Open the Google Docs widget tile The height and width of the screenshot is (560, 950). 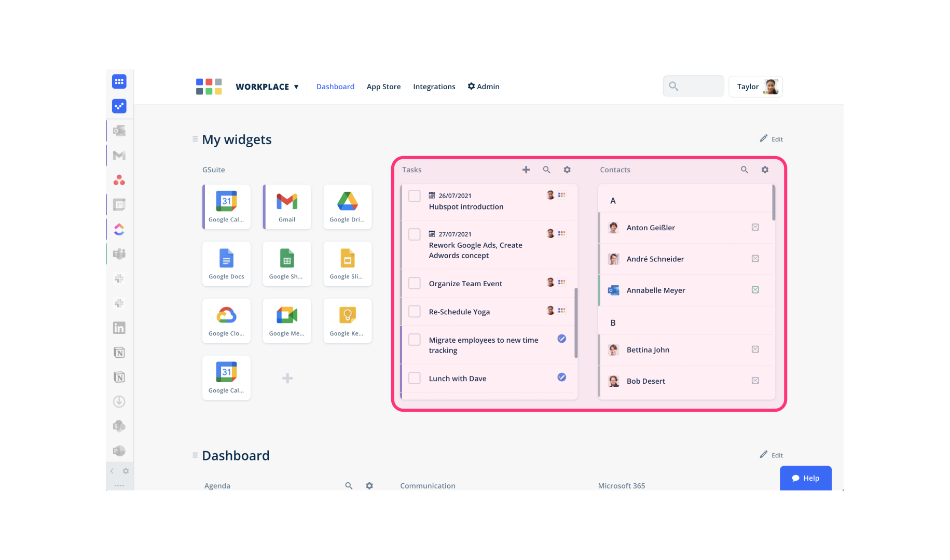[226, 263]
